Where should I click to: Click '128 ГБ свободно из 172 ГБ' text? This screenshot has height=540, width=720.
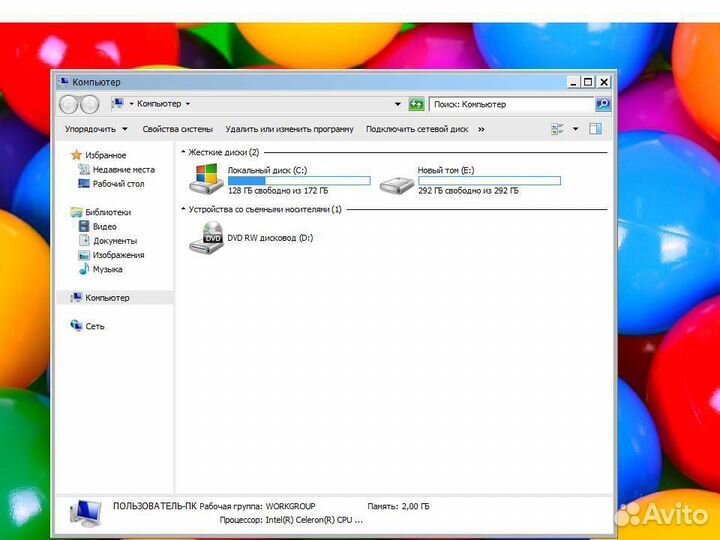[278, 191]
